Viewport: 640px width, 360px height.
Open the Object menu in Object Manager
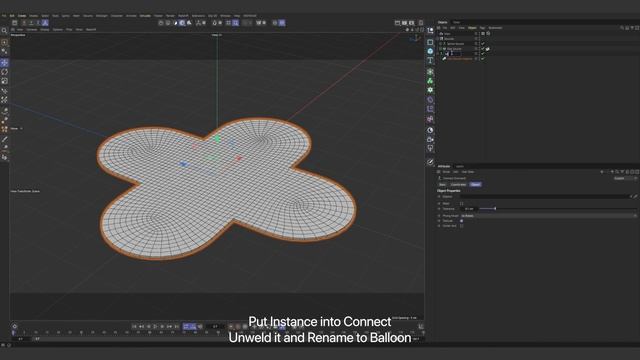click(472, 28)
